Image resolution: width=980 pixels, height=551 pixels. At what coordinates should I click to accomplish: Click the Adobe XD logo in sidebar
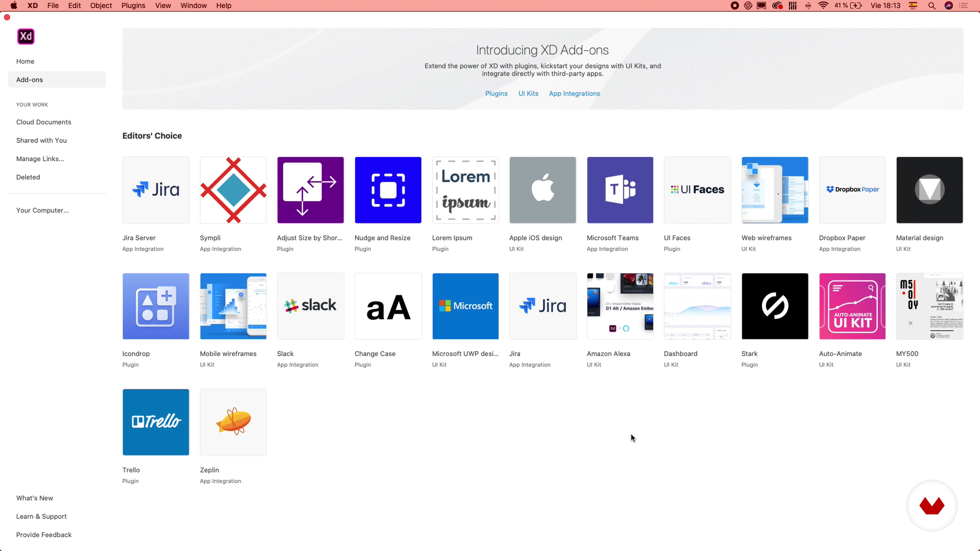click(x=26, y=36)
